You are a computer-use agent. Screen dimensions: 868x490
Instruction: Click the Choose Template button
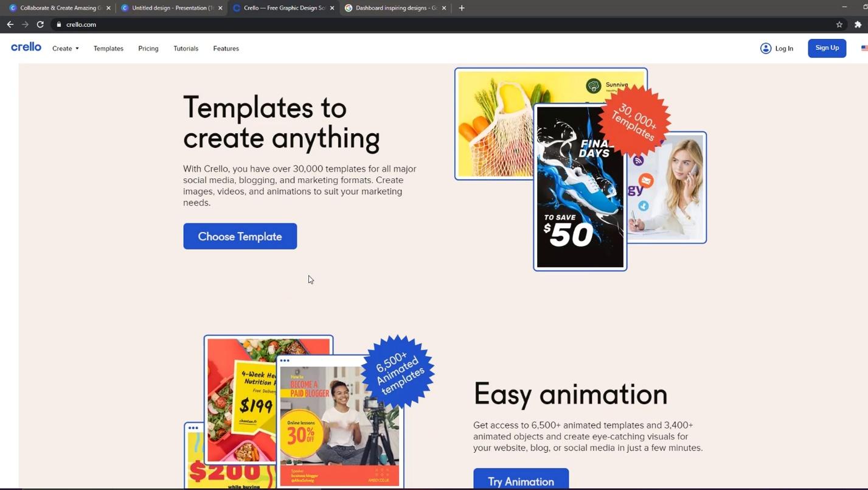[x=240, y=236]
